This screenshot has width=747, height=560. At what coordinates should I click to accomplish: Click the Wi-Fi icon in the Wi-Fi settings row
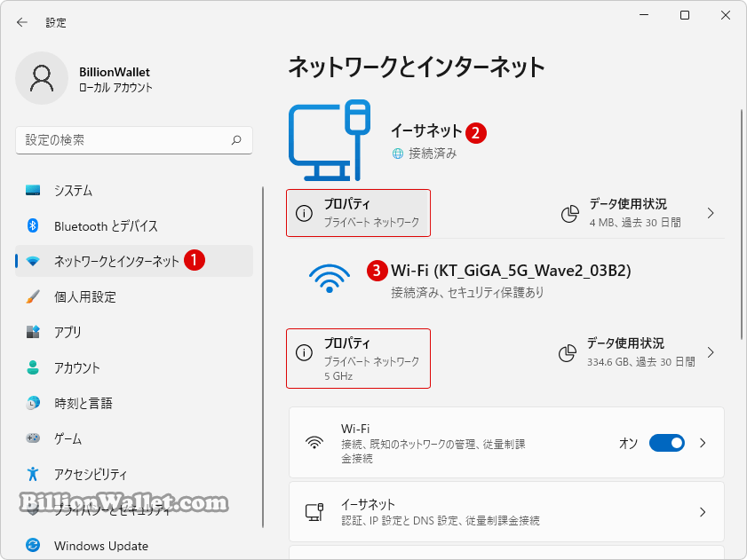coord(314,442)
